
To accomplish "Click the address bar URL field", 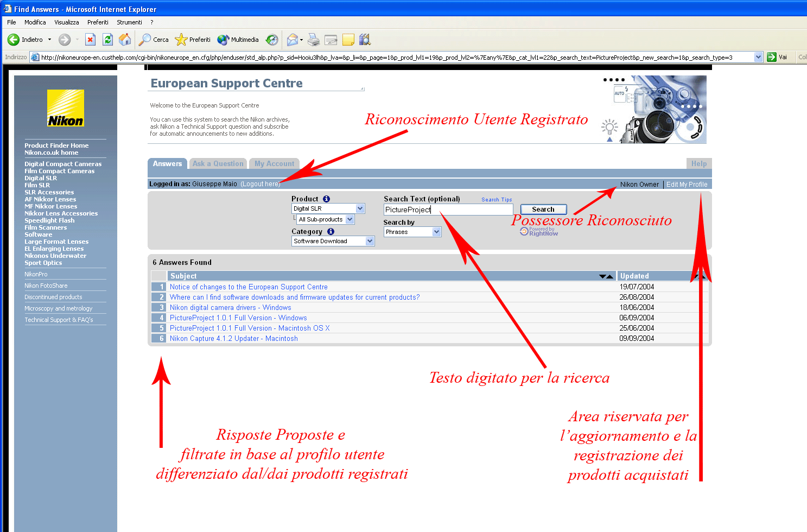I will pyautogui.click(x=397, y=57).
